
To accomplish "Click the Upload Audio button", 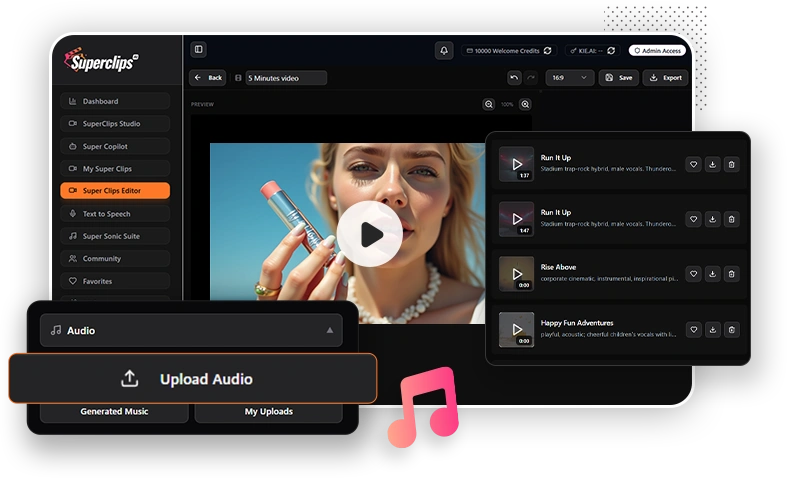I will (x=192, y=379).
